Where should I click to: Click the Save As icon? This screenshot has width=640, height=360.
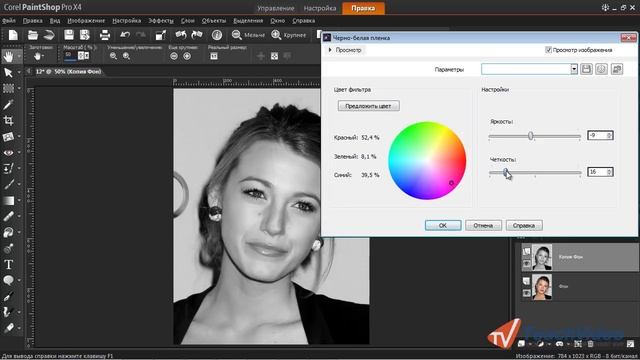point(84,35)
